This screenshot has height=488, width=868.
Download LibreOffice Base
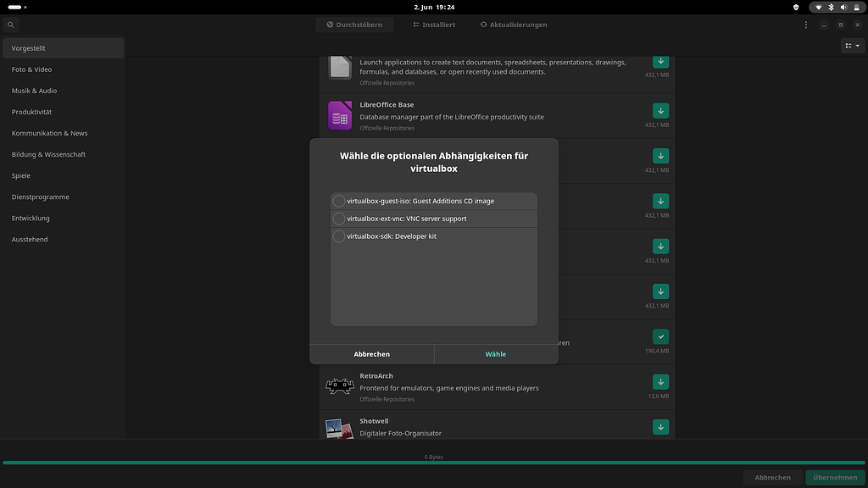tap(660, 110)
